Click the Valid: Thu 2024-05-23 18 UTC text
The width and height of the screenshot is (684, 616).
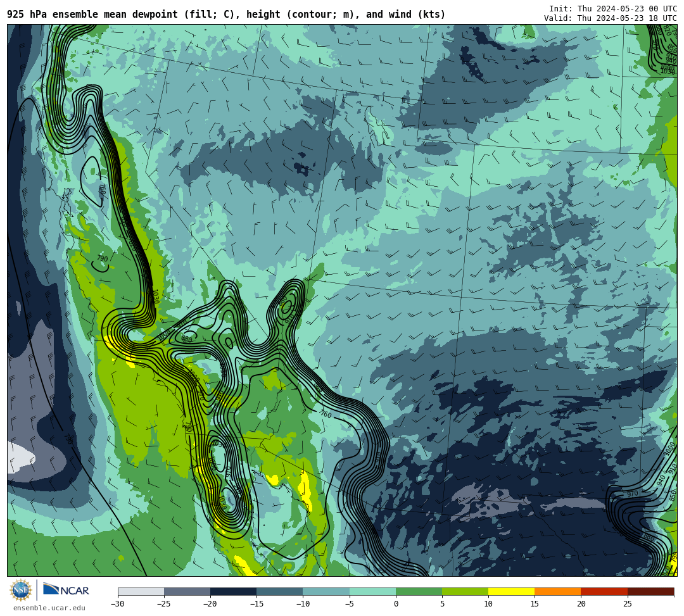click(x=610, y=18)
